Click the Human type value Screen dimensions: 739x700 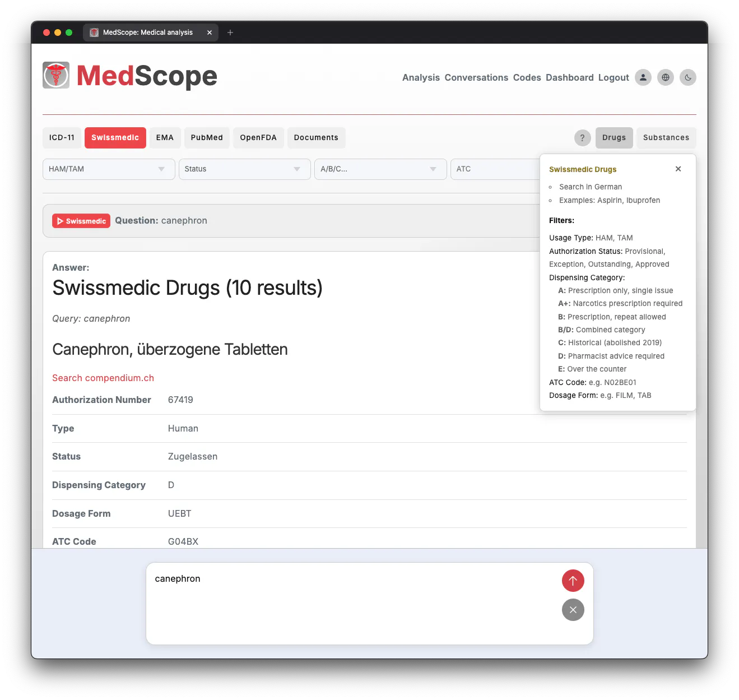click(183, 429)
